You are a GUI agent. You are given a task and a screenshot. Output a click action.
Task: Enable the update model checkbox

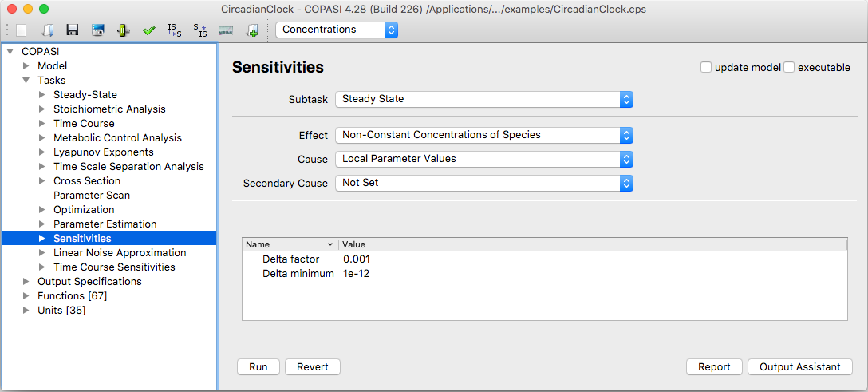click(x=706, y=68)
